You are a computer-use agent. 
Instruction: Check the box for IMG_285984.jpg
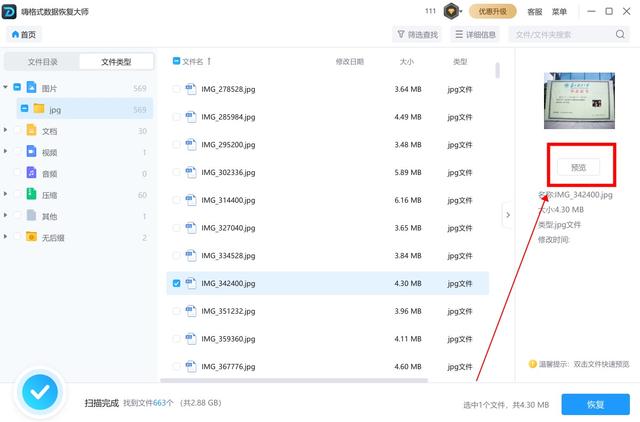pyautogui.click(x=176, y=117)
